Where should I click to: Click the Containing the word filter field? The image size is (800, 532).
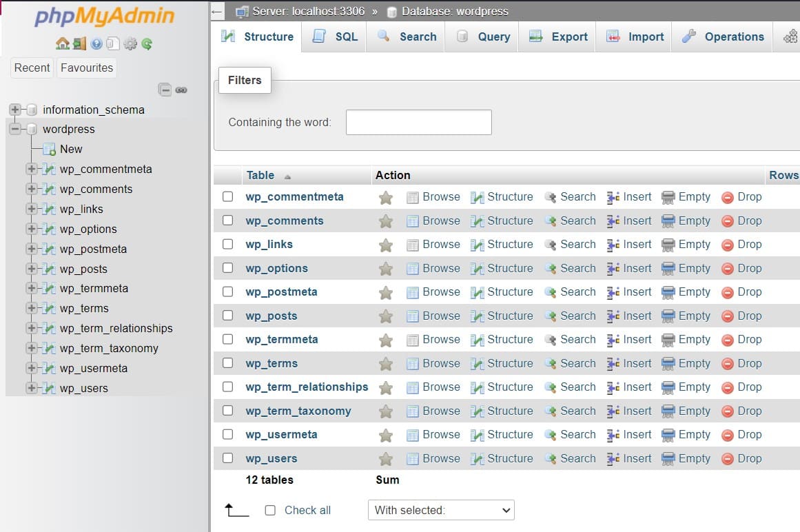[418, 122]
